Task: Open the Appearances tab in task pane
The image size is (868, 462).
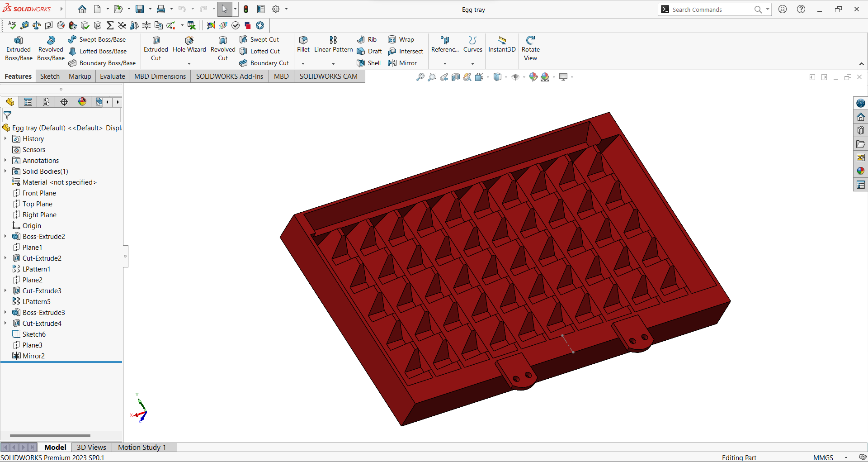Action: (x=860, y=171)
